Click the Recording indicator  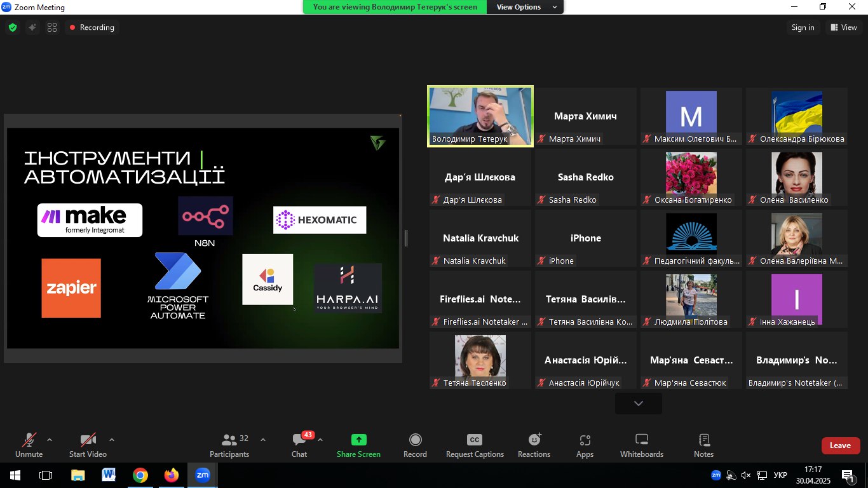coord(92,27)
